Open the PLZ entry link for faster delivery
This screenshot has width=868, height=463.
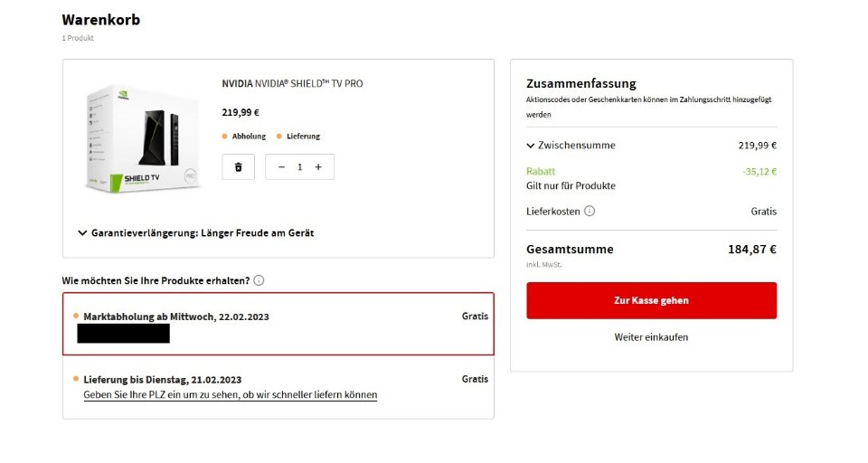tap(231, 395)
